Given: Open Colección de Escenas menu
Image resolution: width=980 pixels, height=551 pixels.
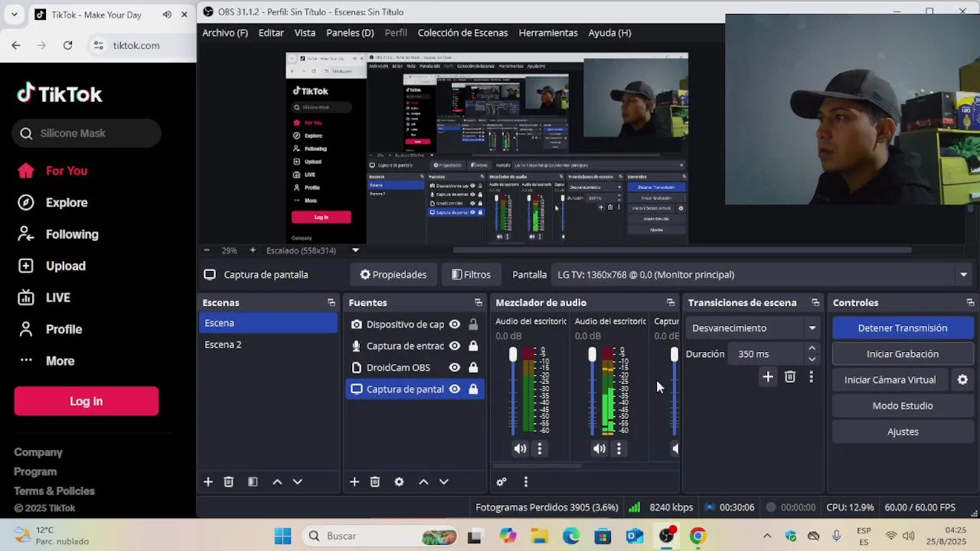Looking at the screenshot, I should click(462, 33).
